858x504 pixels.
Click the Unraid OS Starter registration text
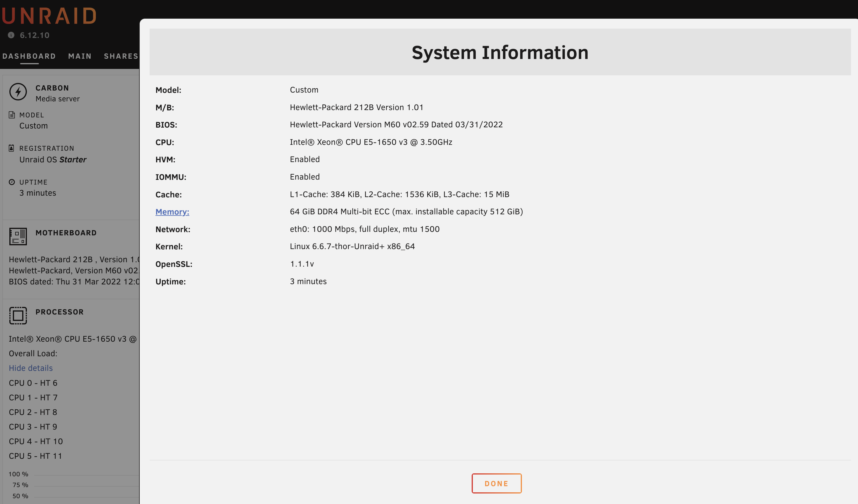(x=53, y=160)
